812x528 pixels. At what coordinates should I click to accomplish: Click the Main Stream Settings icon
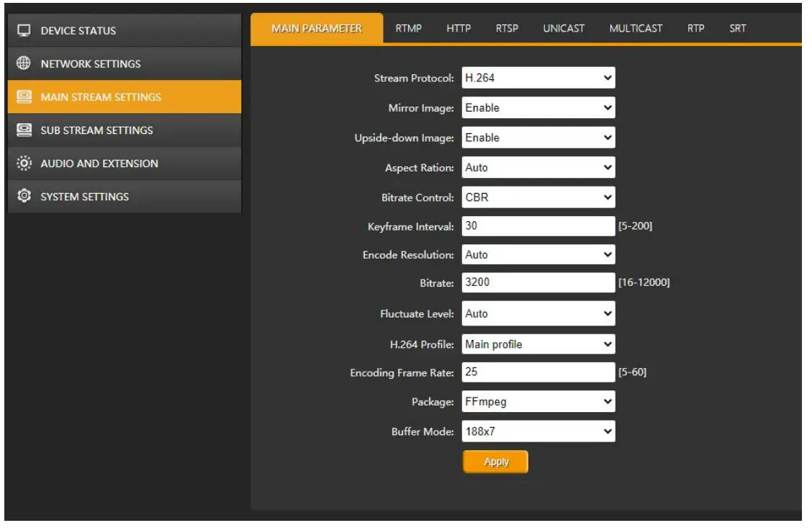[24, 97]
